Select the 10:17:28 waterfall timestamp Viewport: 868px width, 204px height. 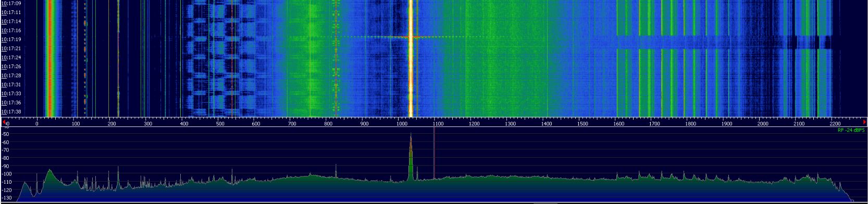11,75
